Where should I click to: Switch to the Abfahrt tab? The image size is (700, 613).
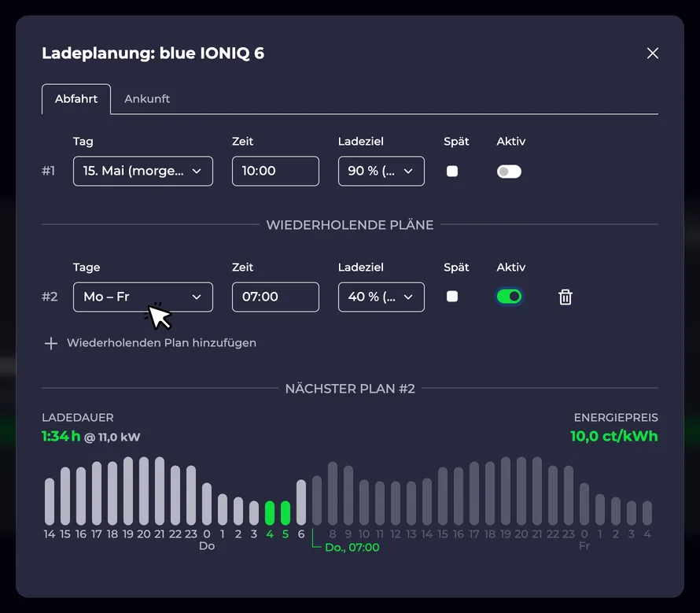tap(76, 98)
